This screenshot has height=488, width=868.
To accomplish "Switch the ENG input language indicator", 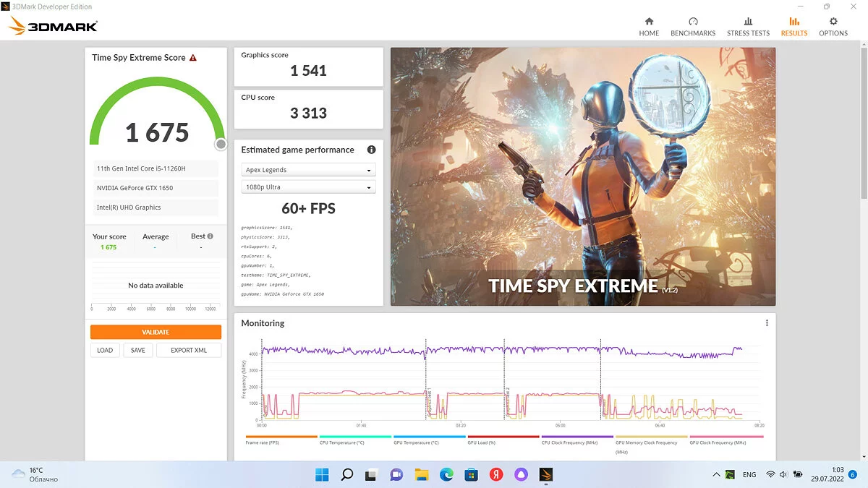I will click(749, 474).
